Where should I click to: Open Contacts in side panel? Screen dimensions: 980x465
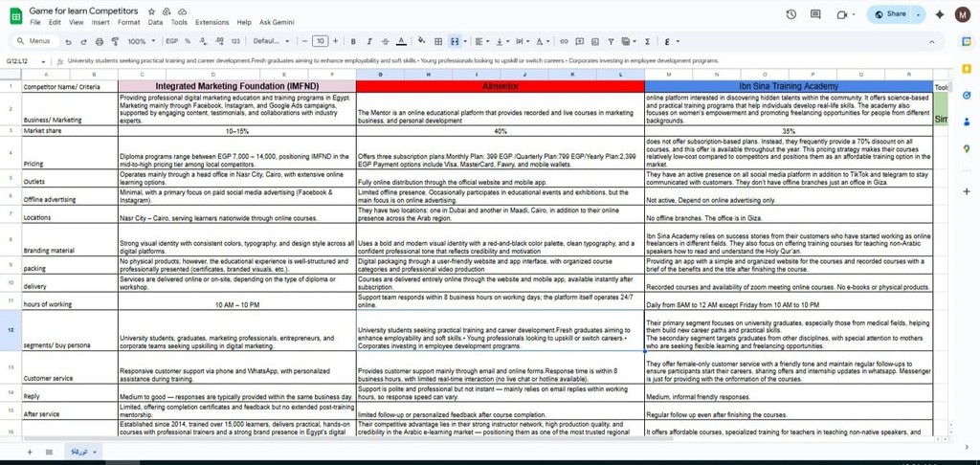tap(967, 122)
